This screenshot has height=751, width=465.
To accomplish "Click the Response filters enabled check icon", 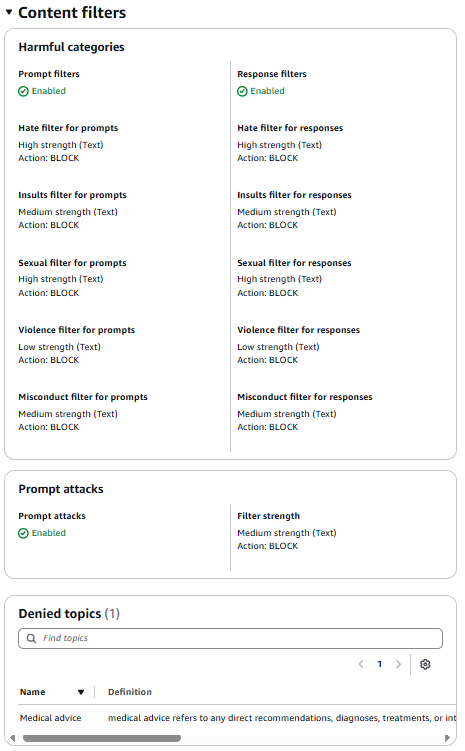I will pos(242,91).
